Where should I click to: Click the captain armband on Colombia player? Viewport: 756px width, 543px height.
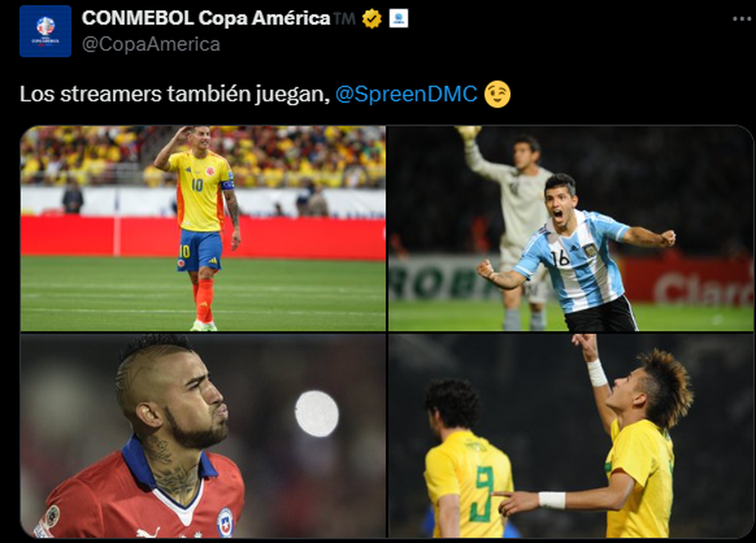(x=227, y=185)
